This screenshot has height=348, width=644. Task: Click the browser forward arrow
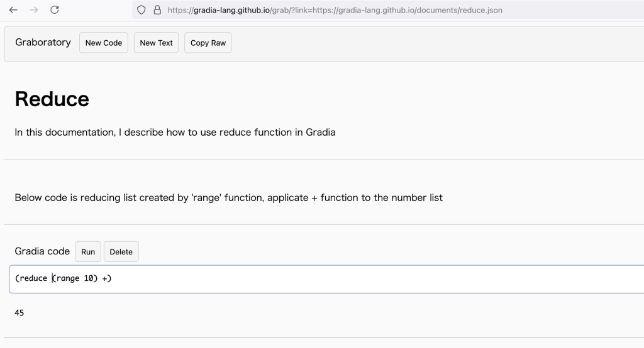coord(34,10)
